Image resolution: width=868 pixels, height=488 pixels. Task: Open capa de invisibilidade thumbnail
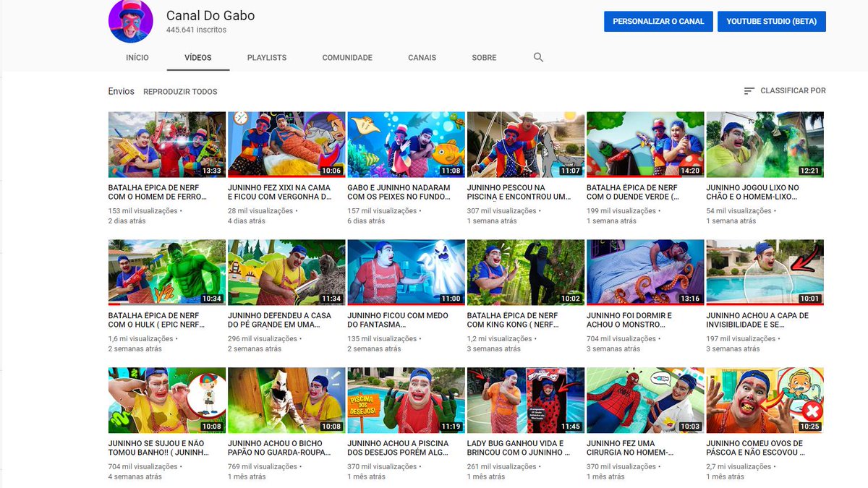[765, 273]
